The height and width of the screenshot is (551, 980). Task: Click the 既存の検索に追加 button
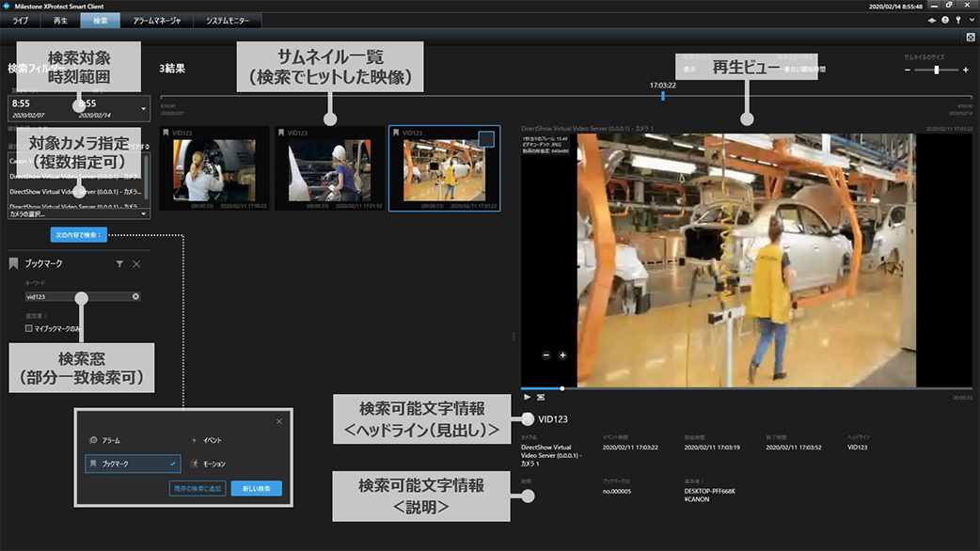tap(198, 488)
